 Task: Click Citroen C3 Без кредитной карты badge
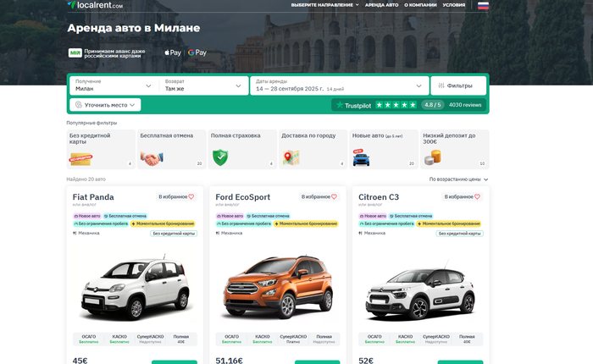point(459,234)
